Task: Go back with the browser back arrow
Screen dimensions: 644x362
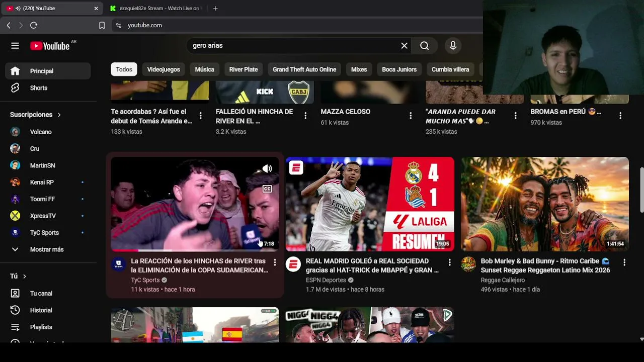Action: click(x=9, y=25)
